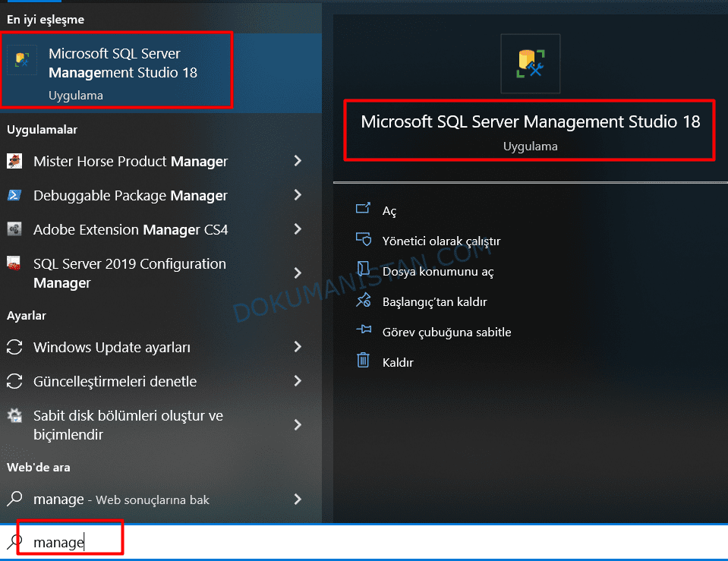This screenshot has height=561, width=728.
Task: Expand Debuggable Package Manager options arrow
Action: pos(298,195)
